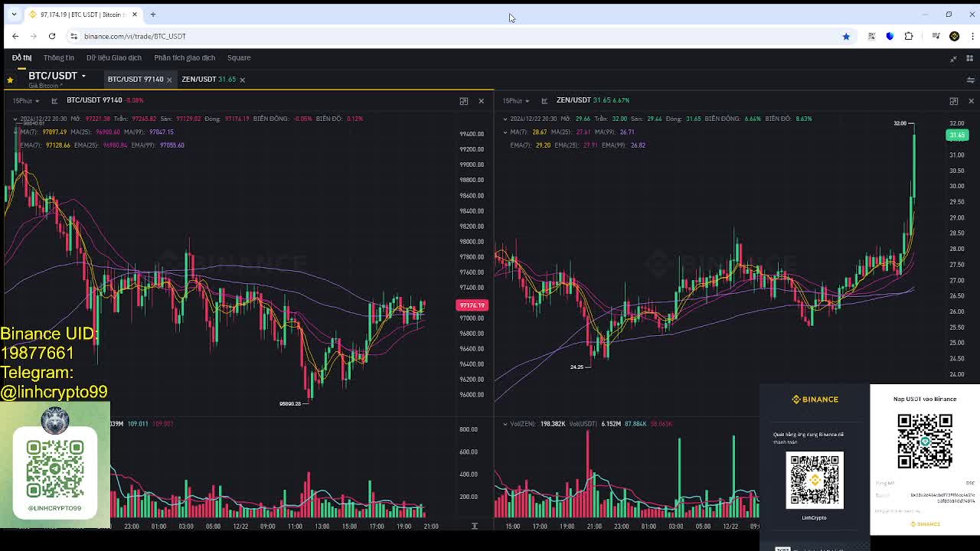Open multi-chart layout grid icon

(x=970, y=58)
